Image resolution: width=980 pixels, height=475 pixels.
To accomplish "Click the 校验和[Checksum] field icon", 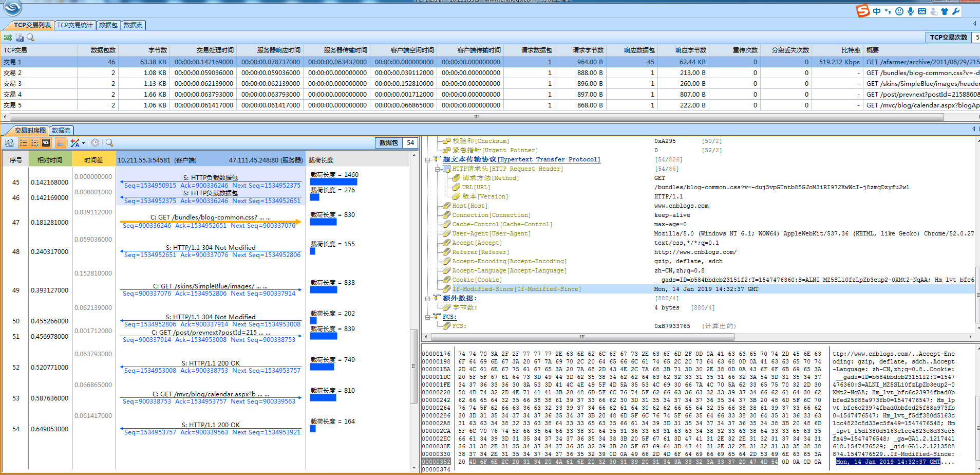I will 447,141.
